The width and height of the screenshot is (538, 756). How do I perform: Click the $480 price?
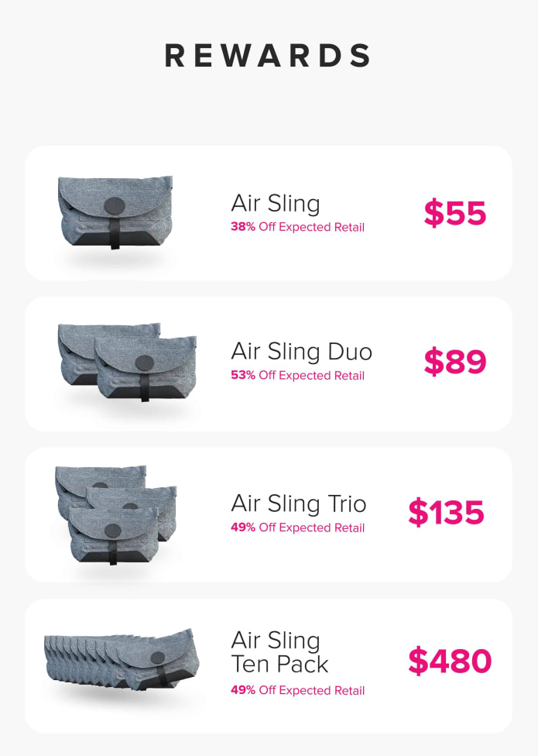[450, 661]
